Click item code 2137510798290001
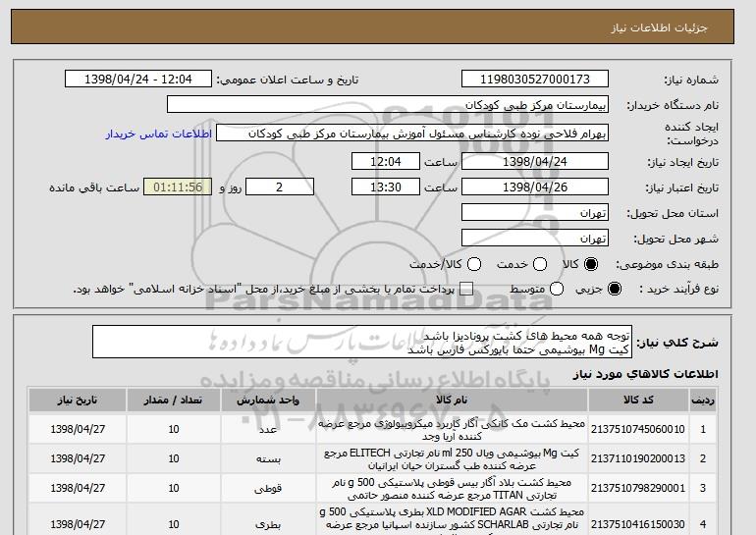This screenshot has height=535, width=756. 638,488
